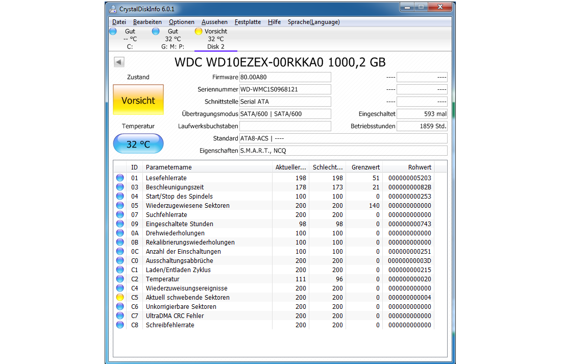Select the Wiederzugewiesene Sektoren parameter name
Viewport: 588px width, 364px height.
pyautogui.click(x=187, y=206)
